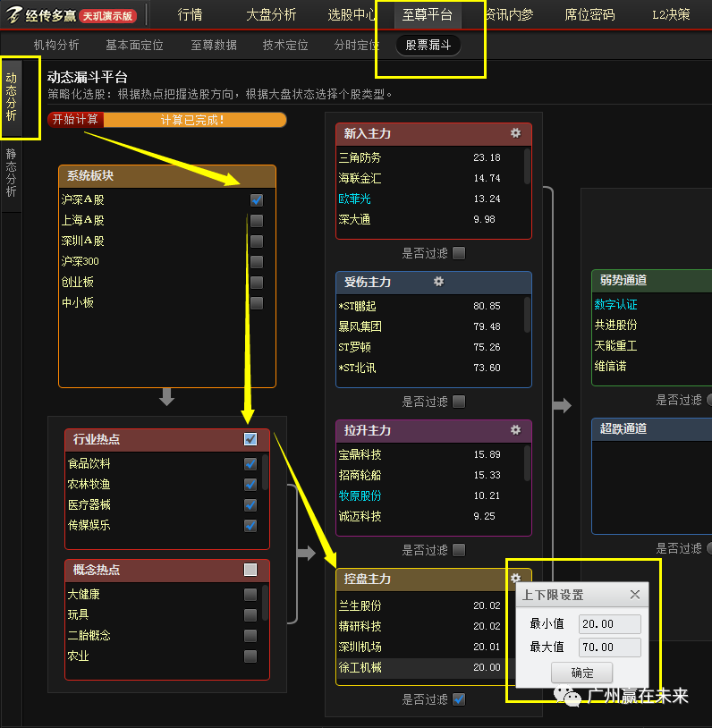The width and height of the screenshot is (712, 728).
Task: Open the L2决策 menu tab
Action: [x=671, y=15]
